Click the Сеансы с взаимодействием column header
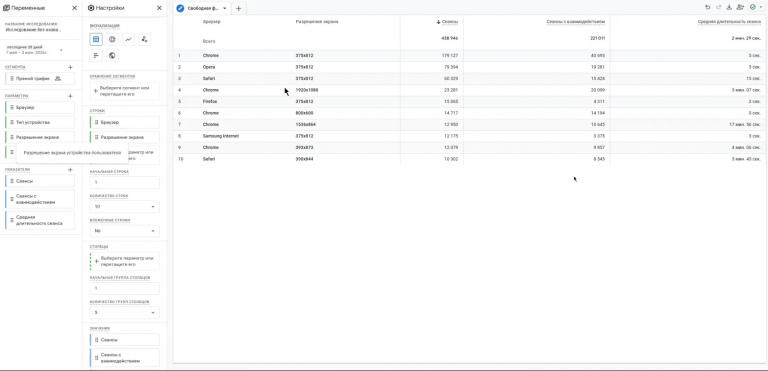The image size is (768, 371). pyautogui.click(x=576, y=22)
